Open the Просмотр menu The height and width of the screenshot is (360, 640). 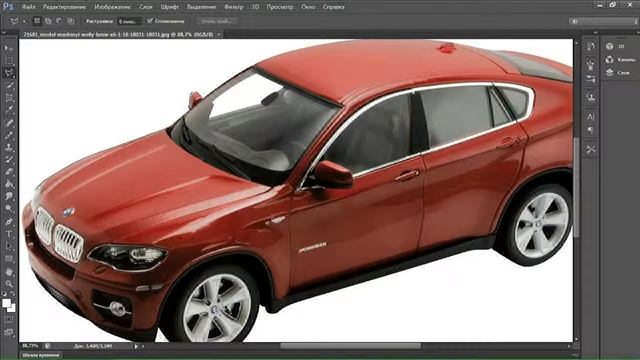point(280,7)
